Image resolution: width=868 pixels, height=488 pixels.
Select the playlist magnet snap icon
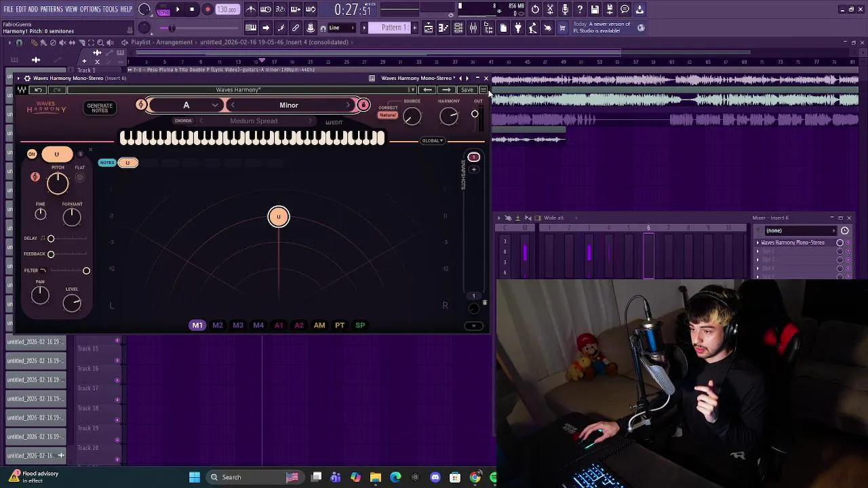[x=19, y=42]
